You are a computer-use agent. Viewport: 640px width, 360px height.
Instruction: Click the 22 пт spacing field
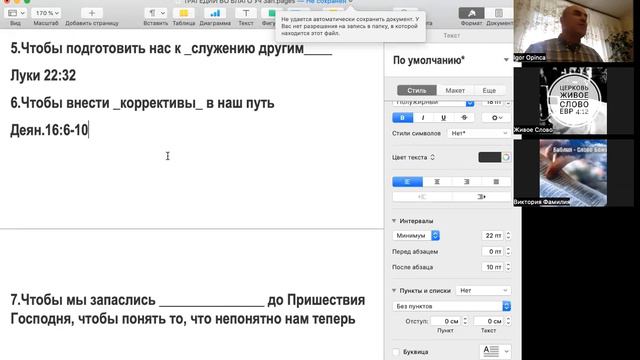pos(493,236)
